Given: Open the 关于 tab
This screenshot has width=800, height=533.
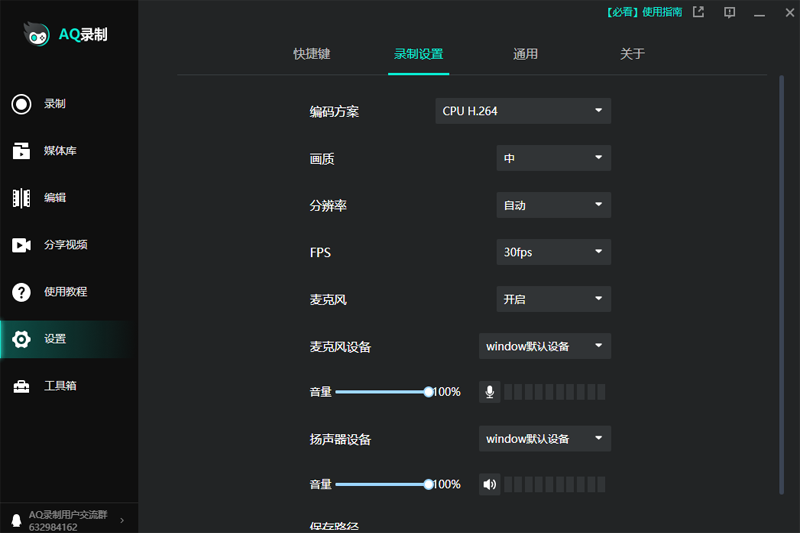Looking at the screenshot, I should [632, 54].
